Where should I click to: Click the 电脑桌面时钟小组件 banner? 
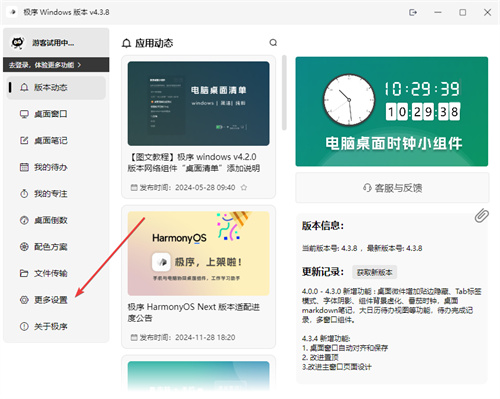click(x=392, y=111)
